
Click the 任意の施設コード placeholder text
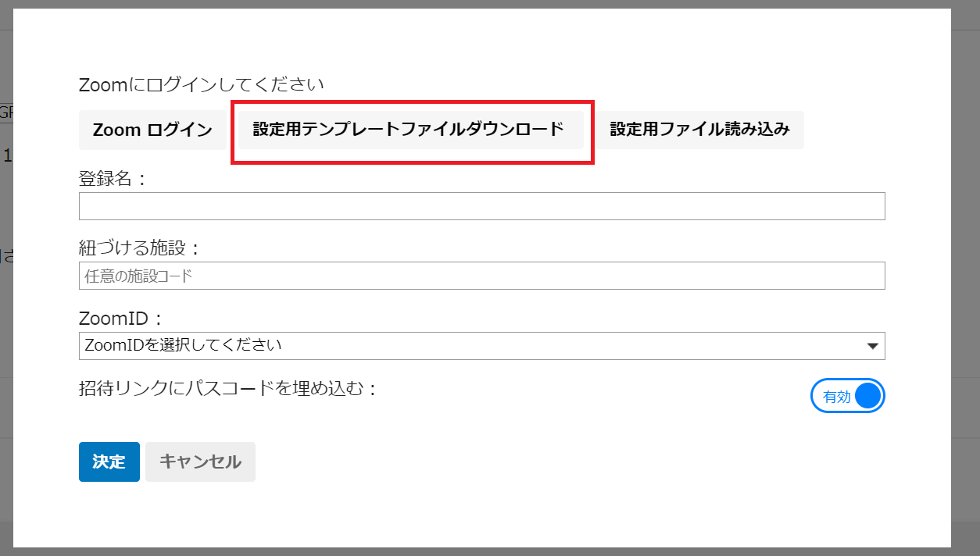tap(138, 276)
